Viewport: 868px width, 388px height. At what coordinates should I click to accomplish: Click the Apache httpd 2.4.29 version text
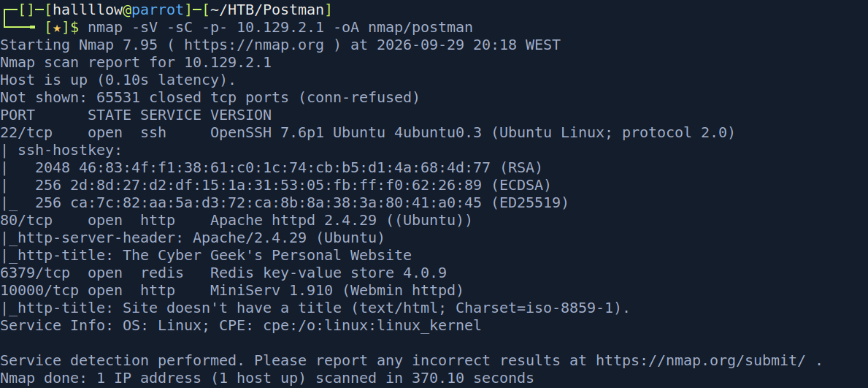point(262,220)
